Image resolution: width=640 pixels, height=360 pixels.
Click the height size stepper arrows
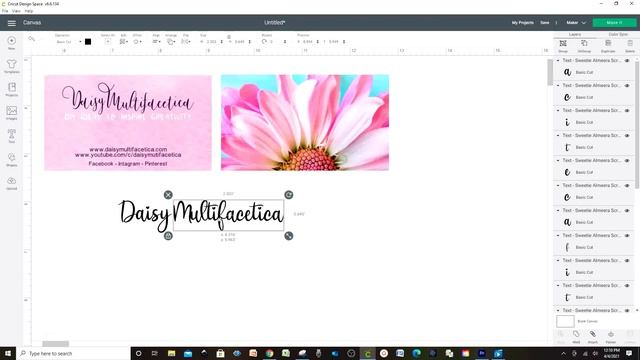[x=250, y=42]
